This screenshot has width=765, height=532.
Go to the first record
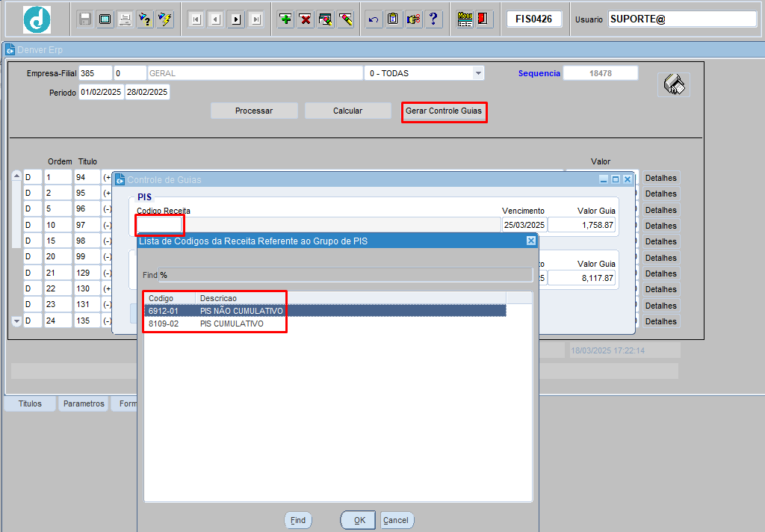pyautogui.click(x=196, y=19)
